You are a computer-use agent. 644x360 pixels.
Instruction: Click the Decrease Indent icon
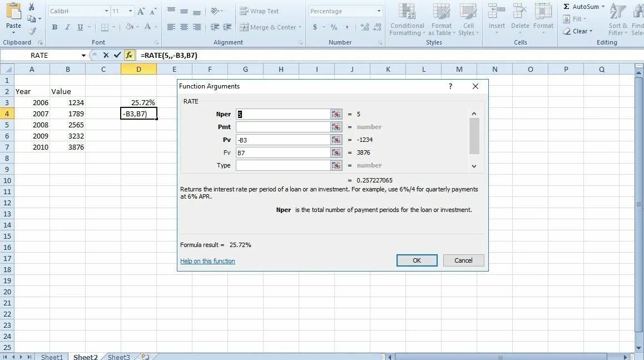pos(215,27)
